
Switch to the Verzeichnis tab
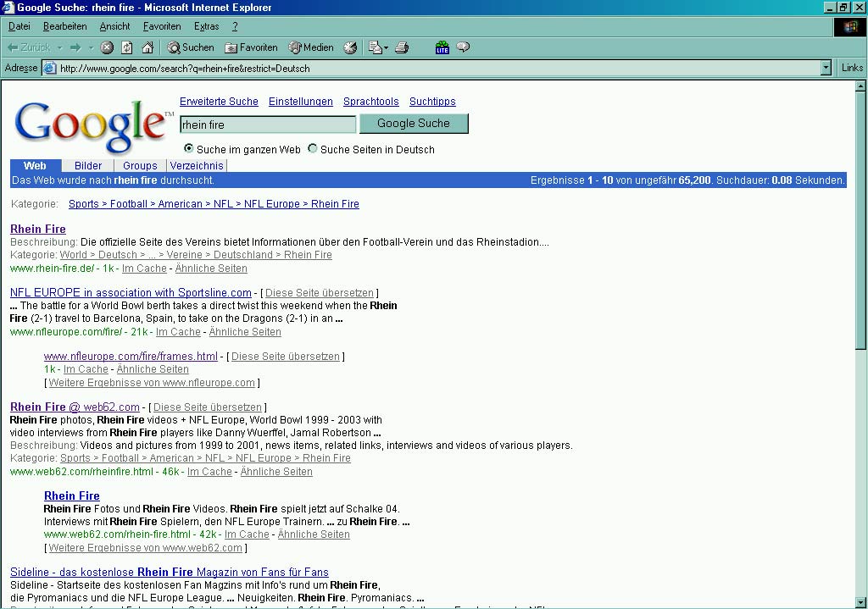click(x=197, y=165)
